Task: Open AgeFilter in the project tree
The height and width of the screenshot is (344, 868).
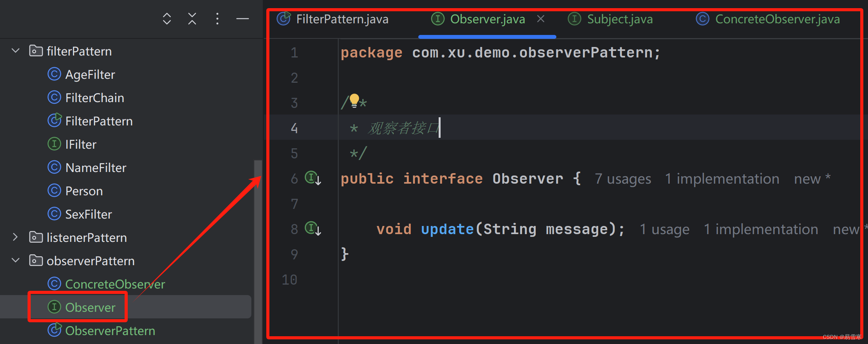Action: click(x=90, y=75)
